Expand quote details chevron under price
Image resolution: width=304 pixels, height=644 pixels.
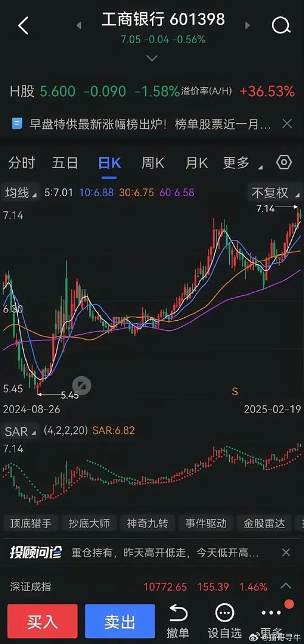click(x=152, y=58)
